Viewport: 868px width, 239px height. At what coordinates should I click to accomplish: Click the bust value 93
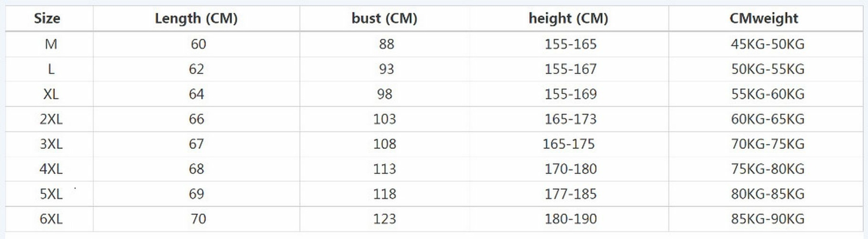click(x=387, y=69)
